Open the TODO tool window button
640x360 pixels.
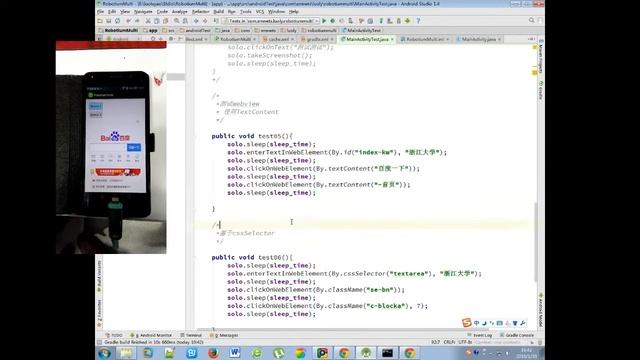(114, 335)
